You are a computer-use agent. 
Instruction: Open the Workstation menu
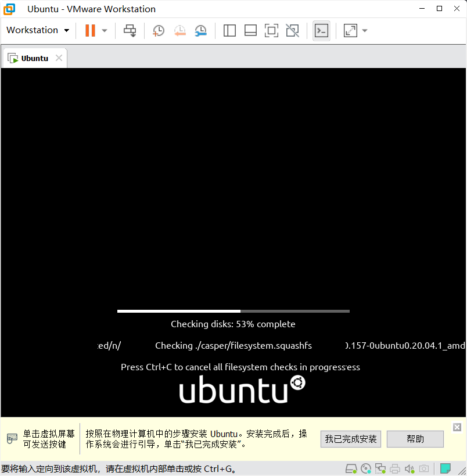(38, 30)
